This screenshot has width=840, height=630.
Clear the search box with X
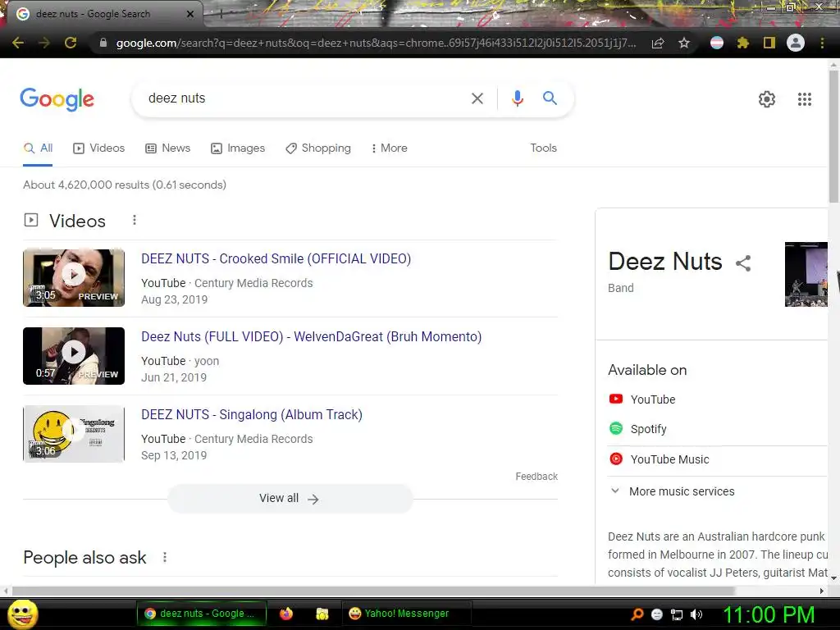coord(477,98)
